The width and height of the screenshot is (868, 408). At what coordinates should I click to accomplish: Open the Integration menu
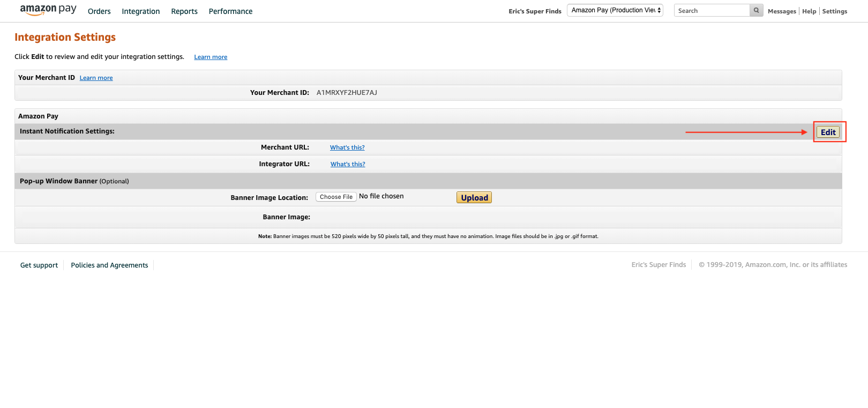(141, 11)
